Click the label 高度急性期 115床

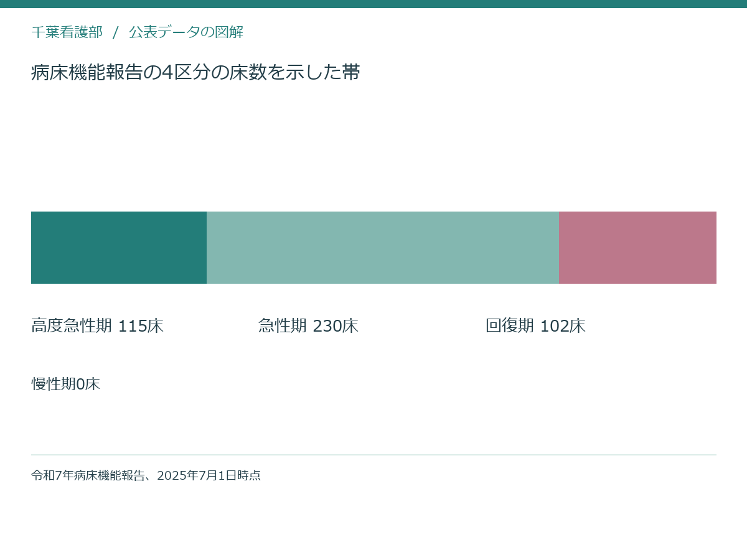[97, 326]
